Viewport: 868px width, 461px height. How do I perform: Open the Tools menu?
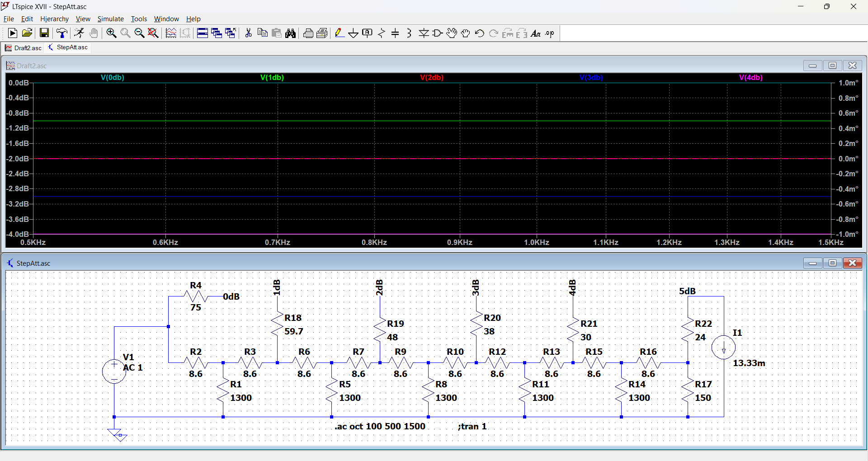pyautogui.click(x=139, y=19)
